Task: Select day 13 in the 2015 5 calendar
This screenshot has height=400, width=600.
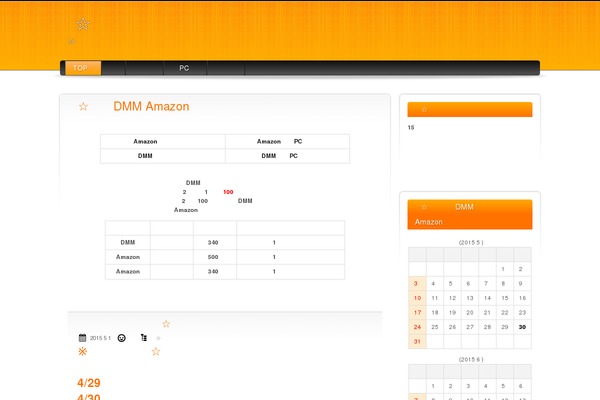Action: pos(470,298)
